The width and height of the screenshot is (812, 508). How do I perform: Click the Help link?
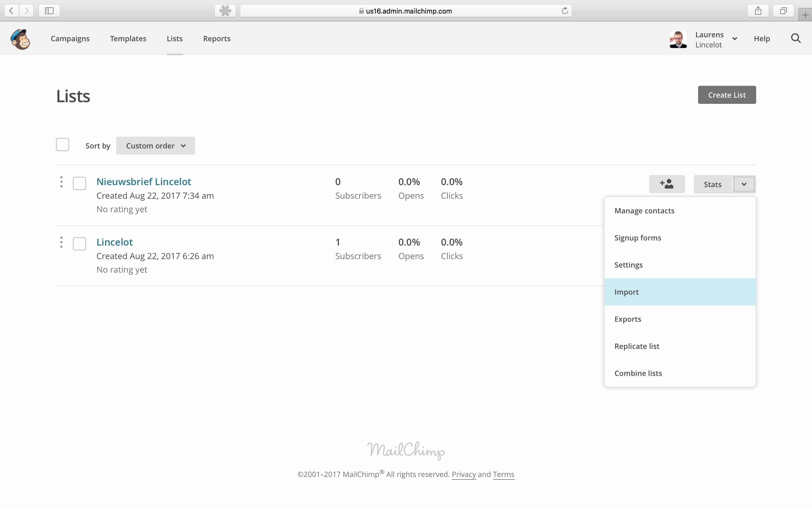point(762,39)
